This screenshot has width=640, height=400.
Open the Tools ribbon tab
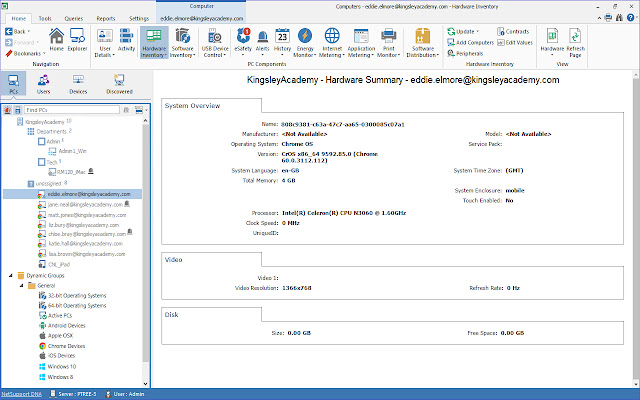coord(45,18)
